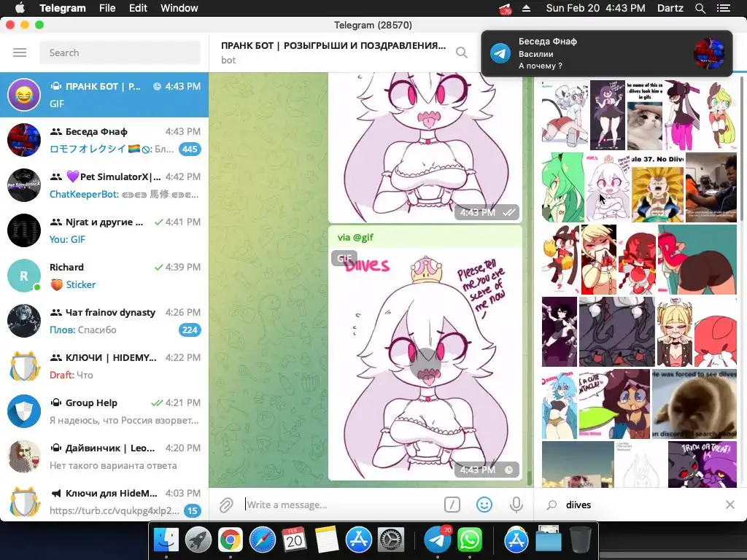The width and height of the screenshot is (747, 560).
Task: Click the via @gif link
Action: click(x=355, y=237)
